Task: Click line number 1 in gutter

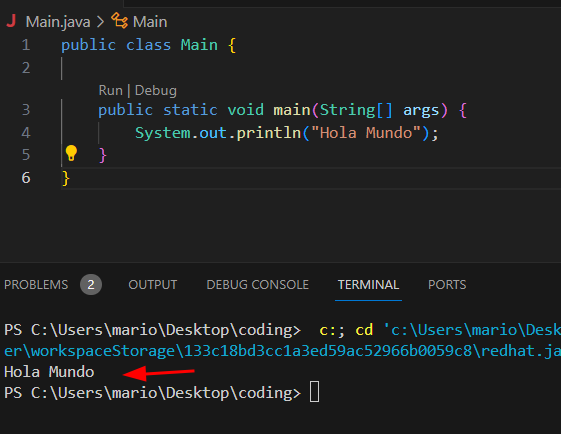Action: [26, 45]
